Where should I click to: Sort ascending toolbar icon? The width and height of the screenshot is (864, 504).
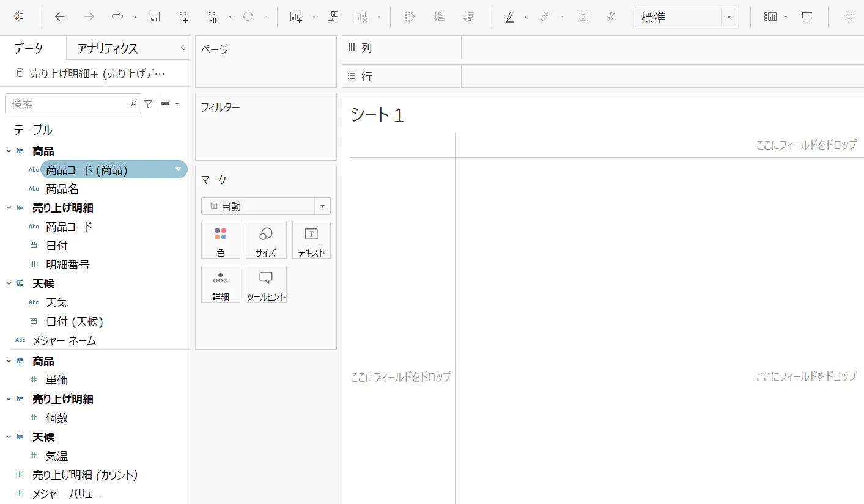click(x=439, y=17)
